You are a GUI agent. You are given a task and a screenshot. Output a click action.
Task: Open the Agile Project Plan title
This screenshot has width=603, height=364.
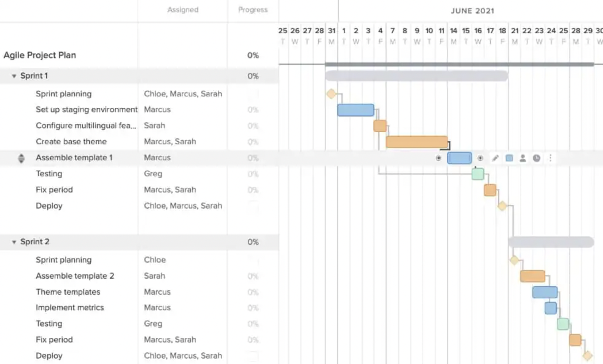tap(40, 55)
